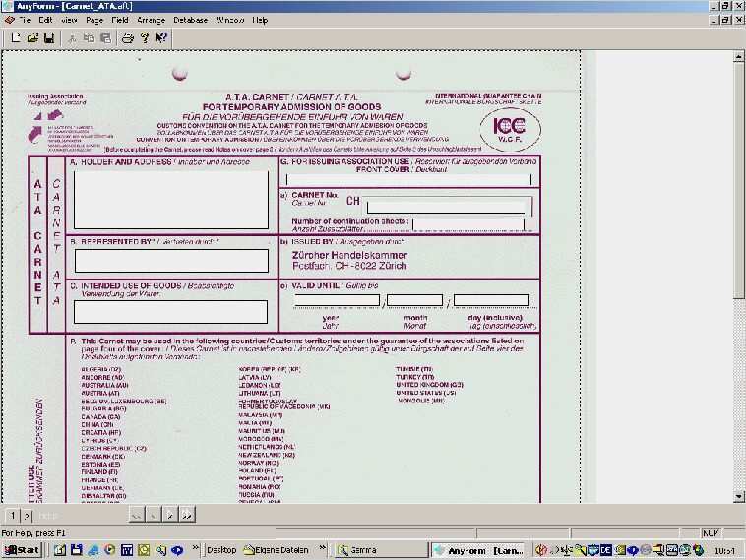This screenshot has height=560, width=746.
Task: Click the Print toolbar icon
Action: [x=128, y=38]
